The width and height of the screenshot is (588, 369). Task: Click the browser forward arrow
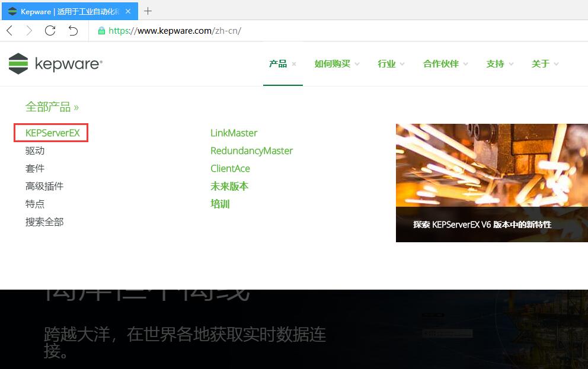pyautogui.click(x=28, y=31)
